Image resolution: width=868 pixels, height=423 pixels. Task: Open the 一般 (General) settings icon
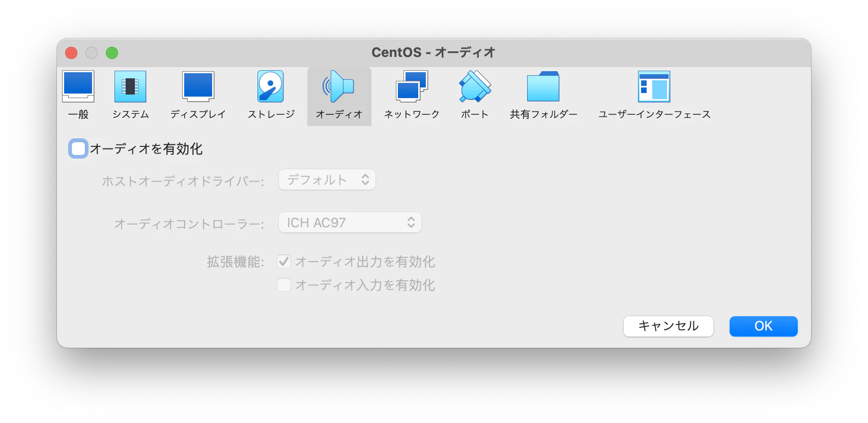pyautogui.click(x=78, y=86)
